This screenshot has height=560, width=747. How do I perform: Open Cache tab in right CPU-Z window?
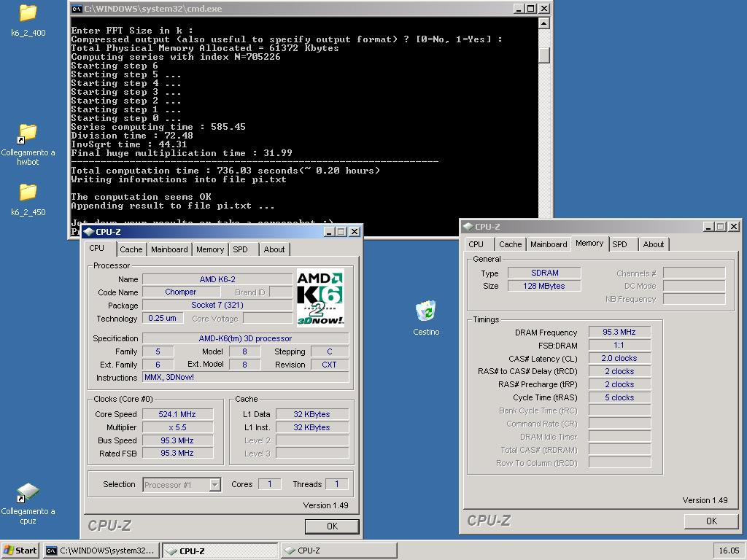[x=510, y=244]
